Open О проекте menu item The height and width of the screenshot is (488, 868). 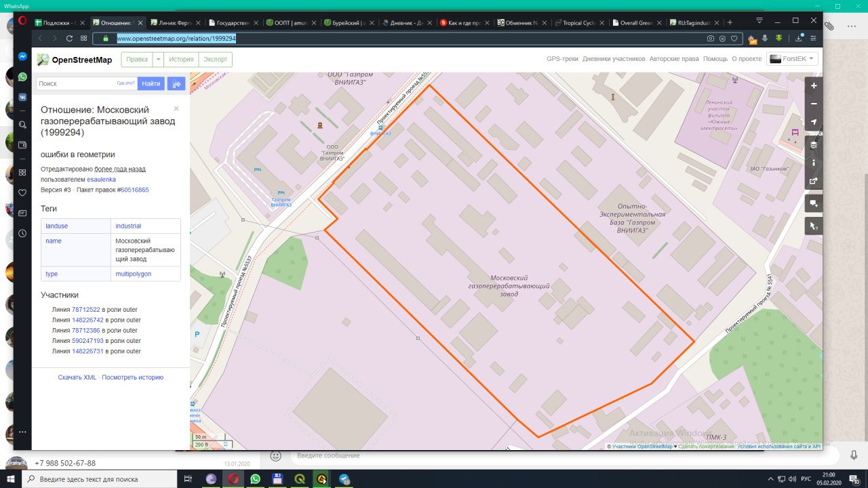[747, 59]
